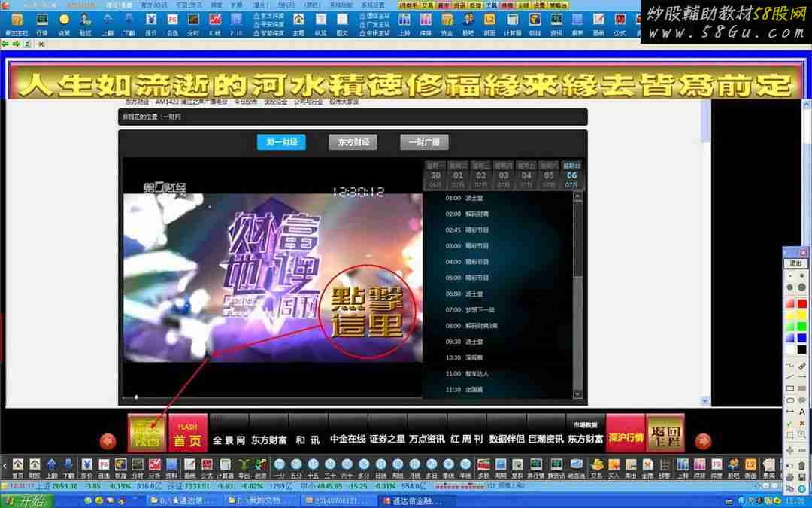Open the 巨潮资讯 link in bottom navigation

tap(546, 439)
